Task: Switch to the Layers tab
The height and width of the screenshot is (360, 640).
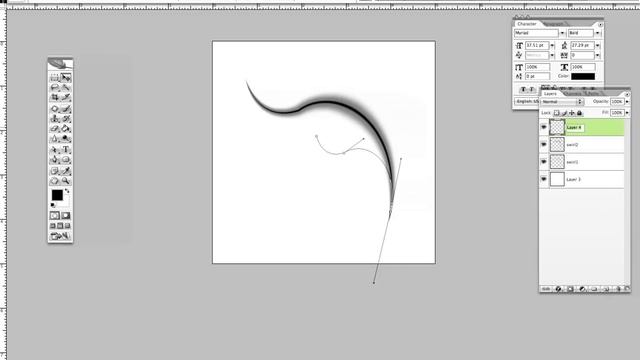Action: point(550,94)
